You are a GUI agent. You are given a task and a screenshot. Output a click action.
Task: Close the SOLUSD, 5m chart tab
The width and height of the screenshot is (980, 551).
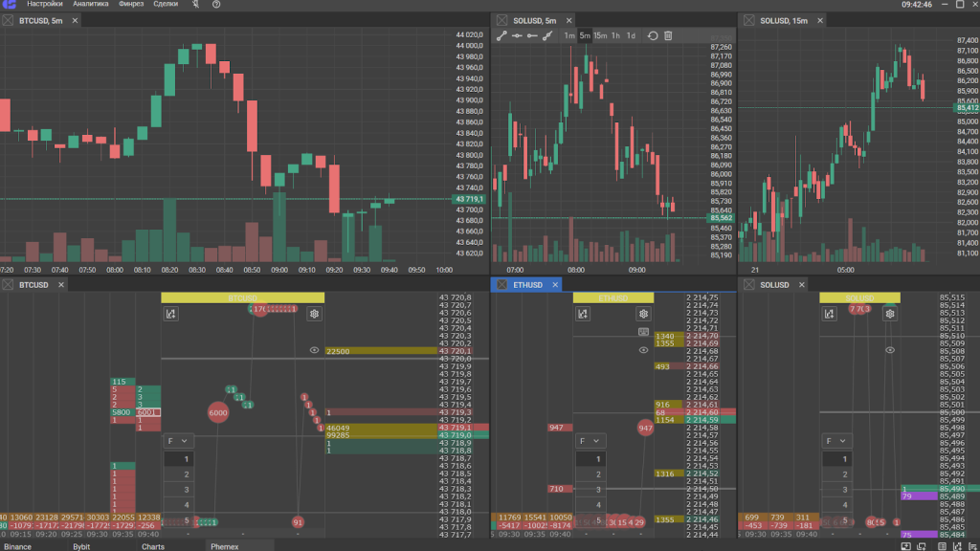point(568,21)
